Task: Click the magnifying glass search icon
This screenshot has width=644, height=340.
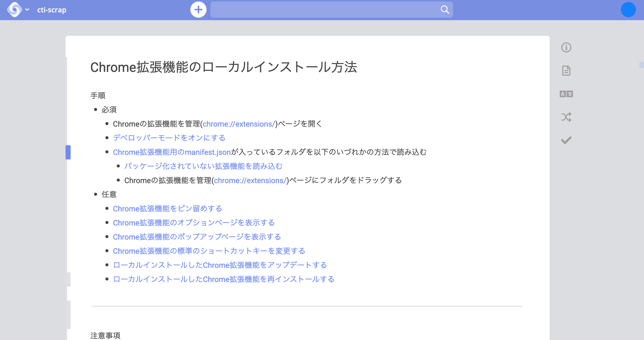Action: pos(445,10)
